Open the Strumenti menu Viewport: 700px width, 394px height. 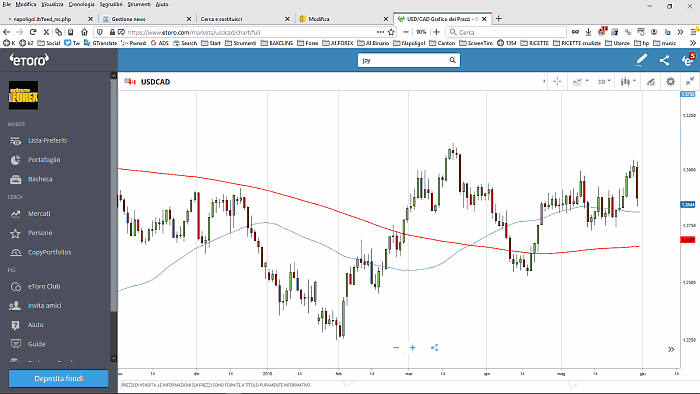[x=138, y=4]
